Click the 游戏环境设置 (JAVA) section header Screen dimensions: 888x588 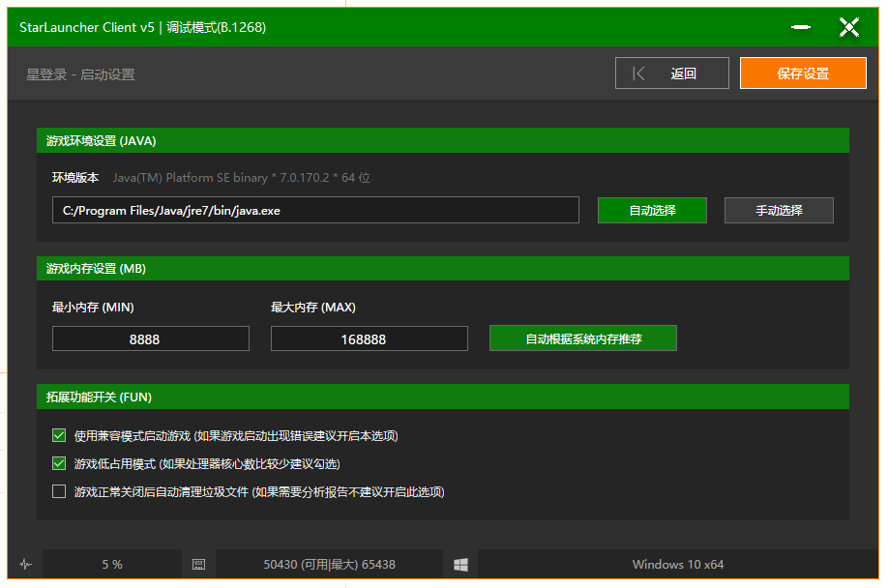click(x=443, y=140)
